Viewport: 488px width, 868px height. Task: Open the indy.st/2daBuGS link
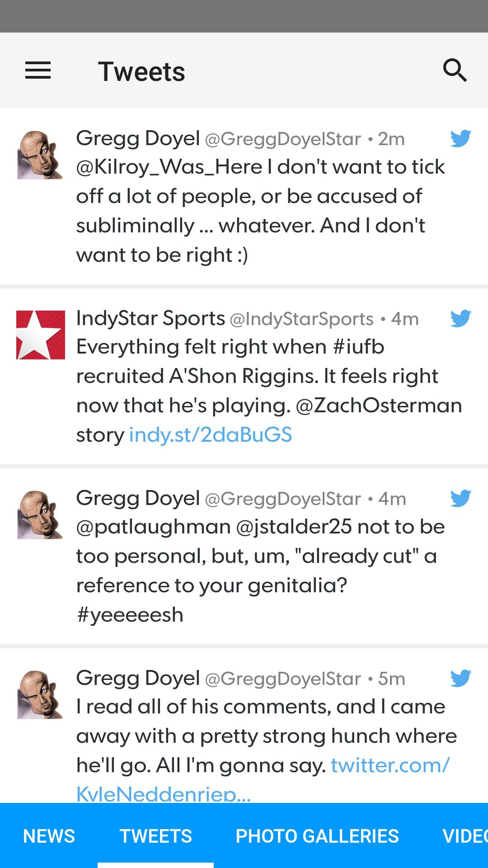(211, 435)
